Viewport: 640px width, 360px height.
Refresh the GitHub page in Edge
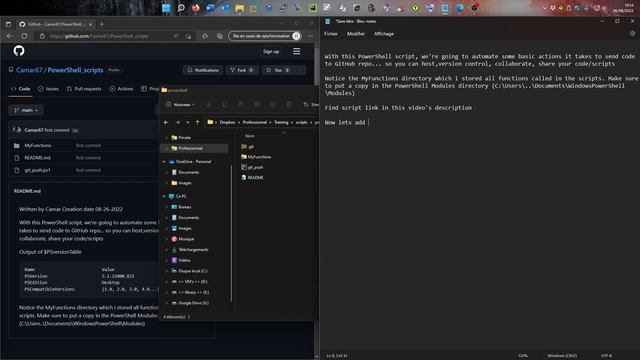[24, 36]
